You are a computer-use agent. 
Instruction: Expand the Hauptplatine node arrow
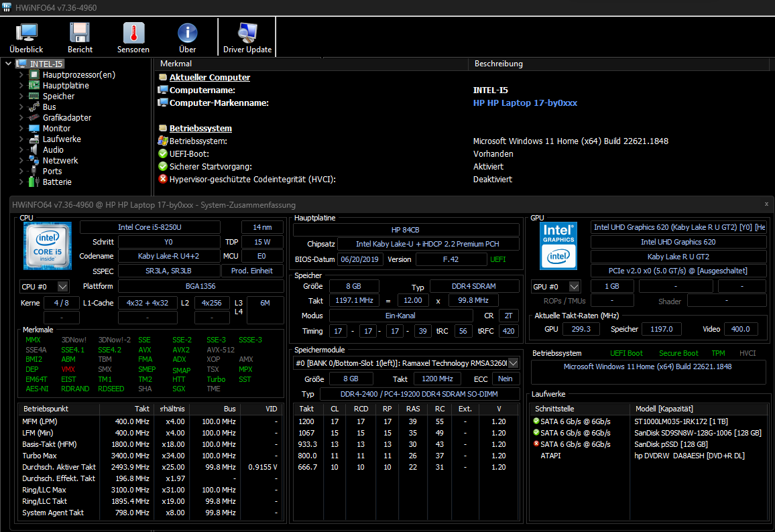tap(21, 86)
